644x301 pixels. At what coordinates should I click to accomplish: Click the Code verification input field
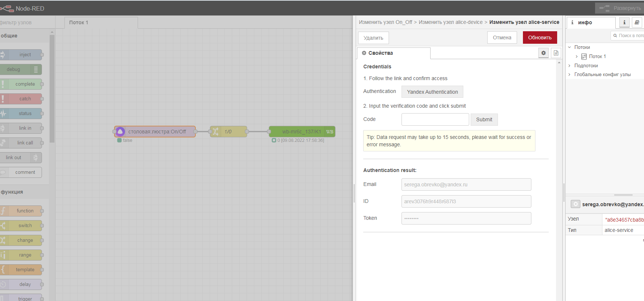435,119
